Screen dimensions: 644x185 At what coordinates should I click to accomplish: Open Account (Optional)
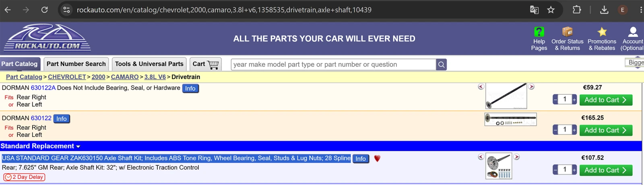tap(632, 38)
